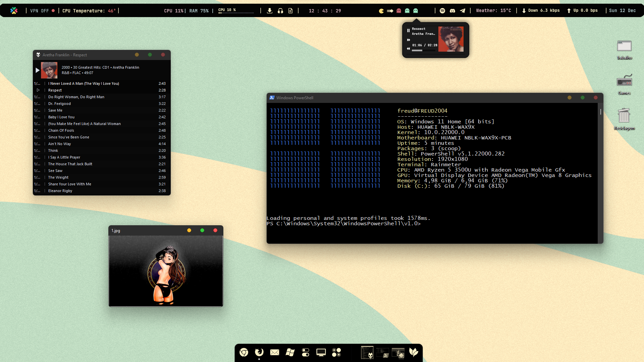The image size is (644, 362).
Task: Click the Sun 12 Dec date
Action: point(622,11)
